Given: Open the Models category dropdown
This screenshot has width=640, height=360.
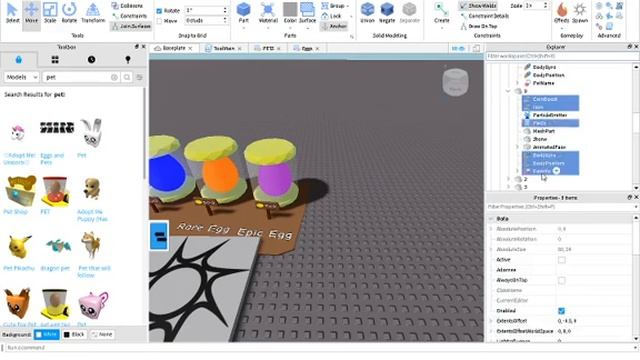Looking at the screenshot, I should pos(22,77).
